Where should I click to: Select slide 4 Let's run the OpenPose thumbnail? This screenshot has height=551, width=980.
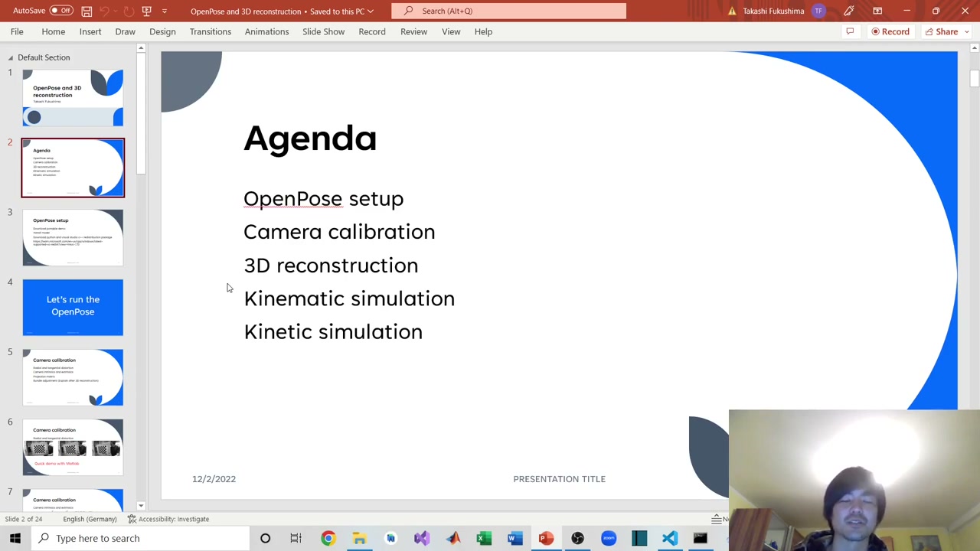tap(73, 308)
